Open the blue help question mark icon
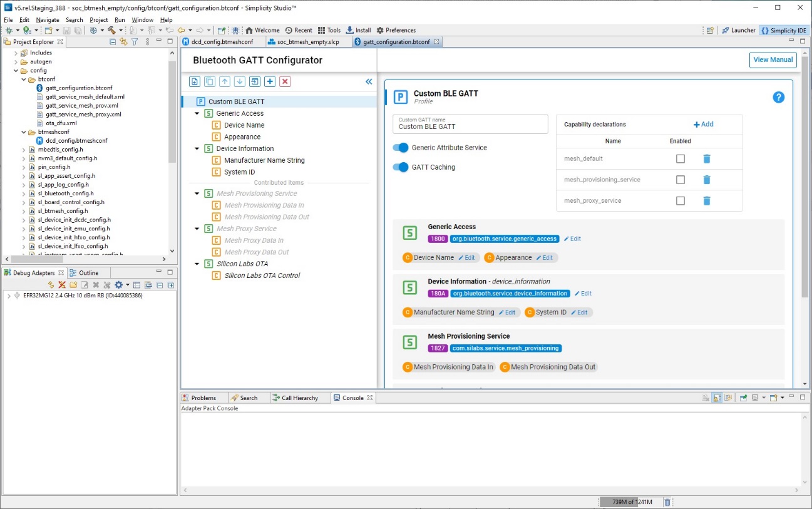Image resolution: width=812 pixels, height=509 pixels. (x=778, y=97)
